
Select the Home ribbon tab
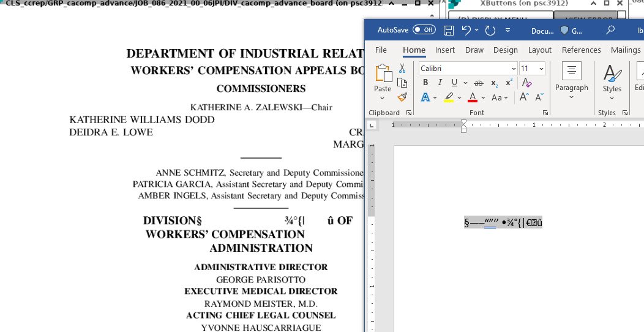pos(414,50)
